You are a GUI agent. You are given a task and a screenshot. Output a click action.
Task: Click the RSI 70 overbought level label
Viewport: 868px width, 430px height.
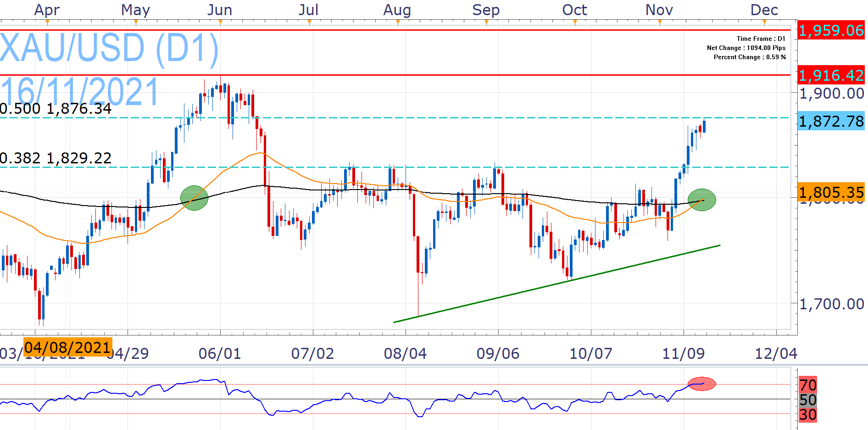807,385
